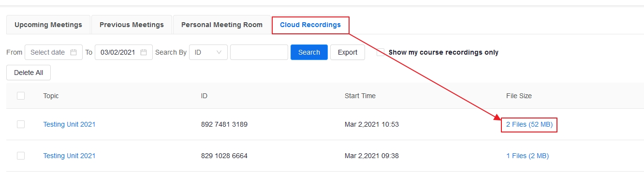Focus the empty search text box
Viewport: 644px width, 176px height.
coord(259,52)
